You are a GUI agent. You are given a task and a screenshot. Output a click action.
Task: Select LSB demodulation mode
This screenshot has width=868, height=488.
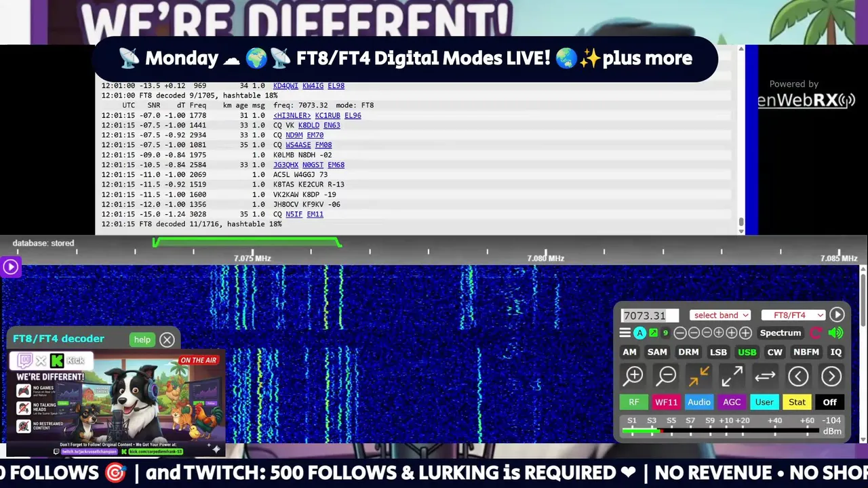point(718,352)
